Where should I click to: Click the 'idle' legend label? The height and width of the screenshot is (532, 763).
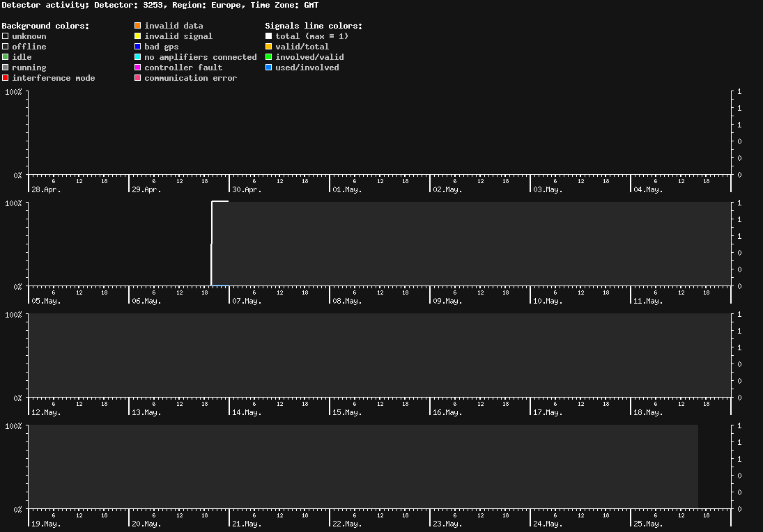click(22, 57)
